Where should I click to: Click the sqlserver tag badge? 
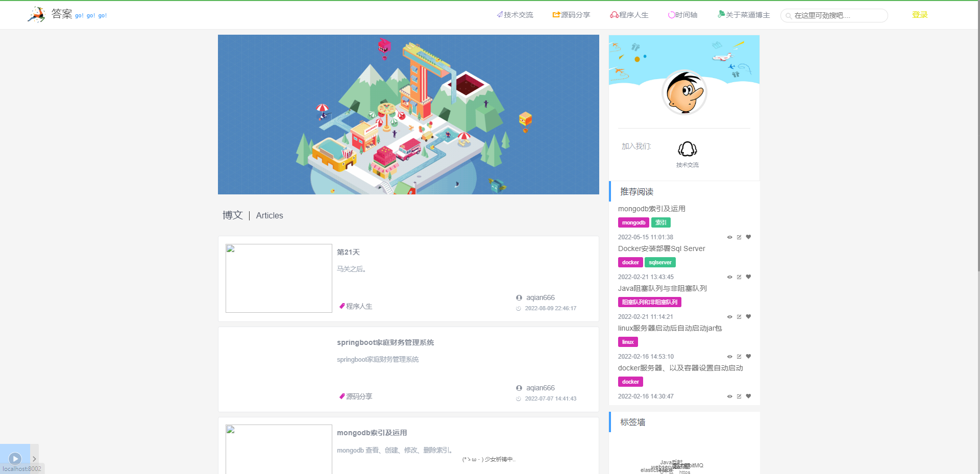(660, 262)
